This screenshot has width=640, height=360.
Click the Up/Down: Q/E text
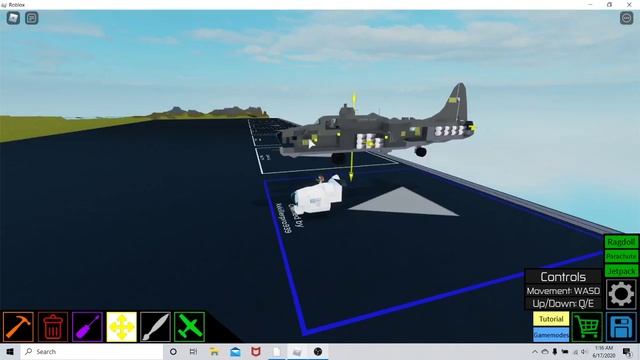563,304
